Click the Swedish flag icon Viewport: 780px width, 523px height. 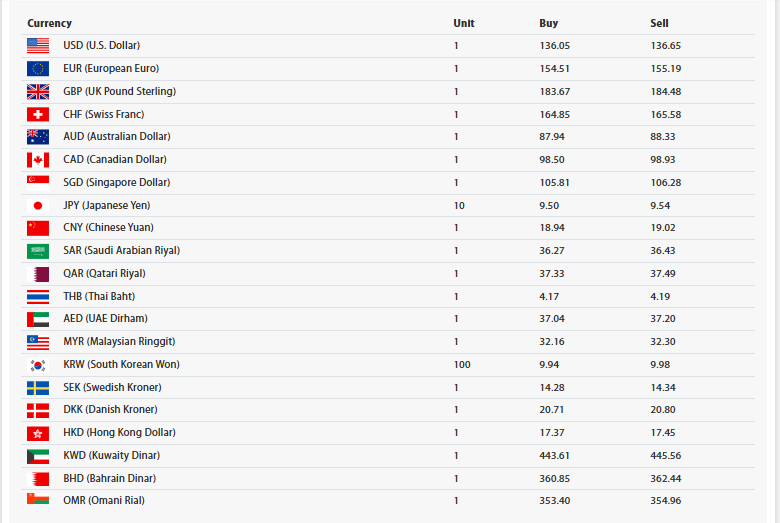38,388
